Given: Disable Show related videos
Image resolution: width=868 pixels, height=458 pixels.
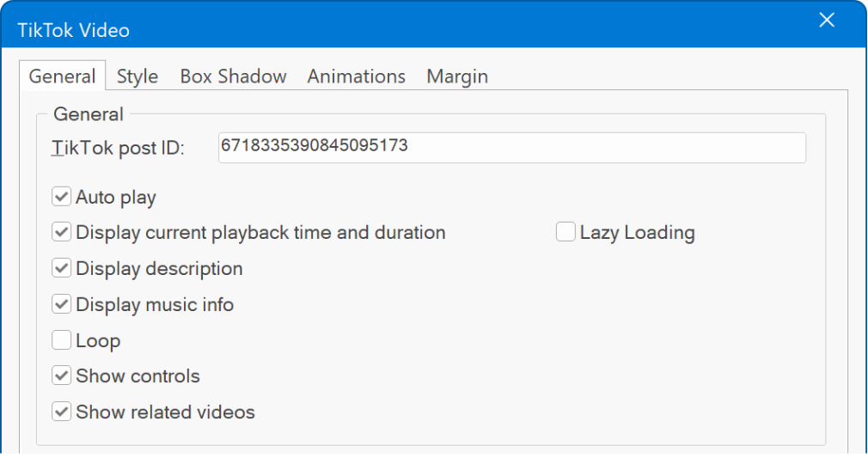Looking at the screenshot, I should coord(61,412).
